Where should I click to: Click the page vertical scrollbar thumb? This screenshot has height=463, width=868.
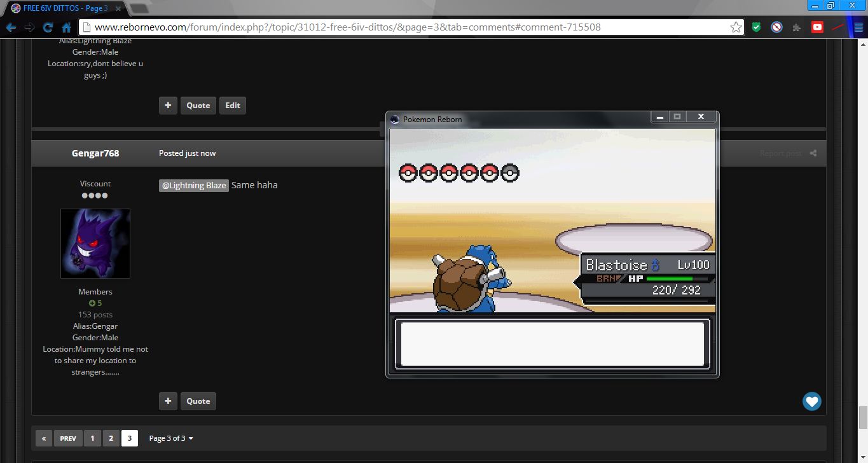863,418
